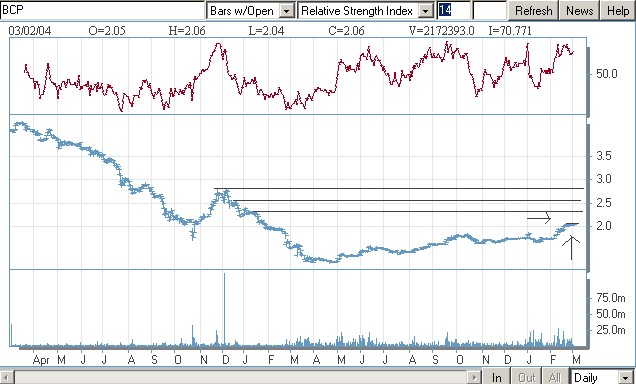Expand the chart type dropdown arrow
This screenshot has height=384, width=636.
[x=286, y=11]
